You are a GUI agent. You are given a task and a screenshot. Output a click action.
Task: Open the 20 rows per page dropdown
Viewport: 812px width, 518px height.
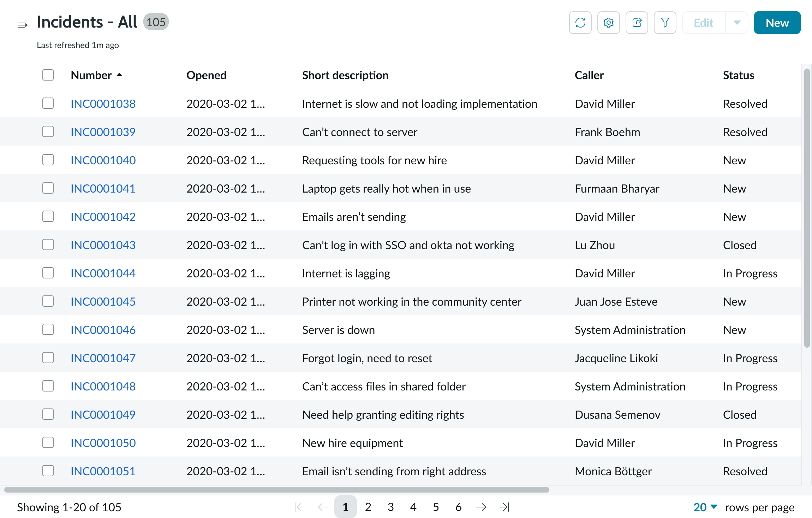705,507
